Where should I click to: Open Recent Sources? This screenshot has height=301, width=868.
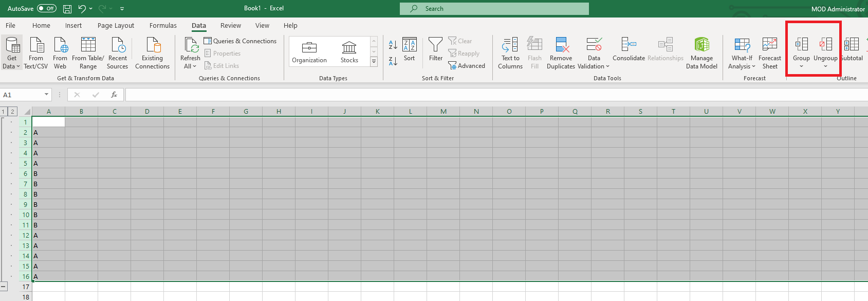click(x=118, y=52)
